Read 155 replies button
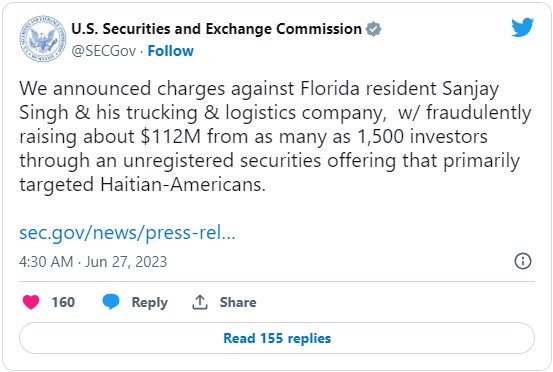Screen dimensions: 553x372 277,338
